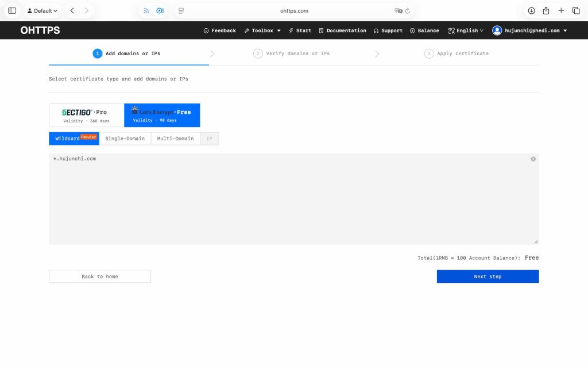
Task: Choose the Single-Domain certificate type
Action: 125,139
